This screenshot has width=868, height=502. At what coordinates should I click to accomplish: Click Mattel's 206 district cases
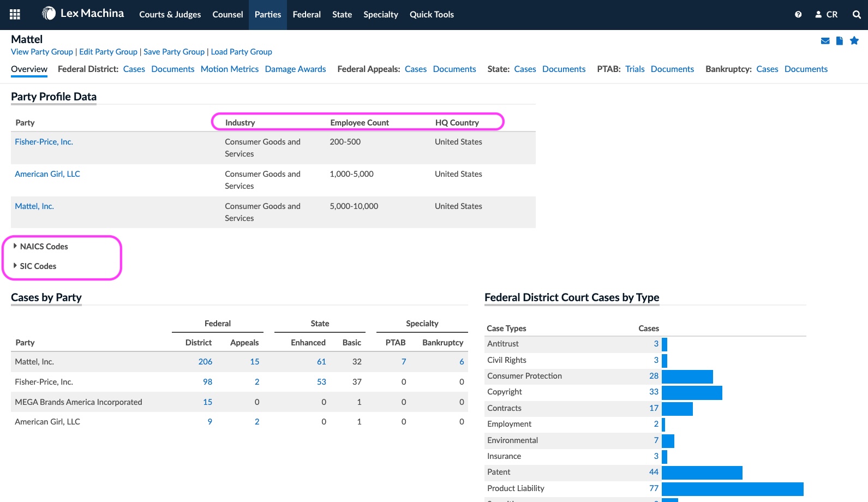point(205,362)
